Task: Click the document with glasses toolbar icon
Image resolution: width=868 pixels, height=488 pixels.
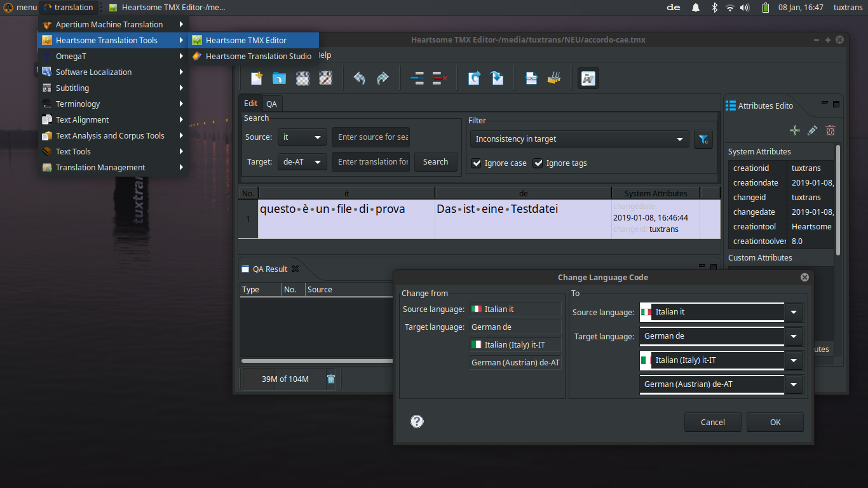Action: click(x=531, y=78)
